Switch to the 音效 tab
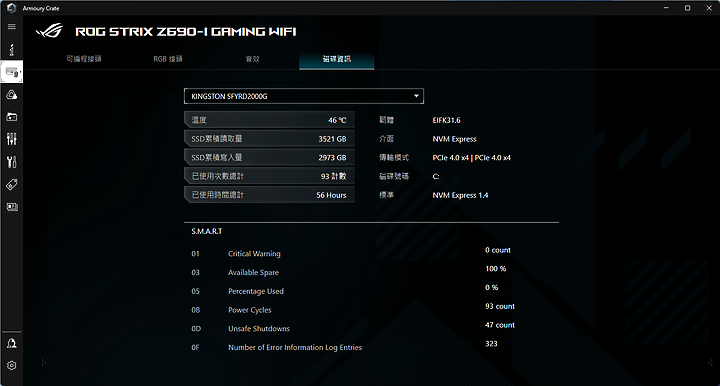 coord(253,59)
